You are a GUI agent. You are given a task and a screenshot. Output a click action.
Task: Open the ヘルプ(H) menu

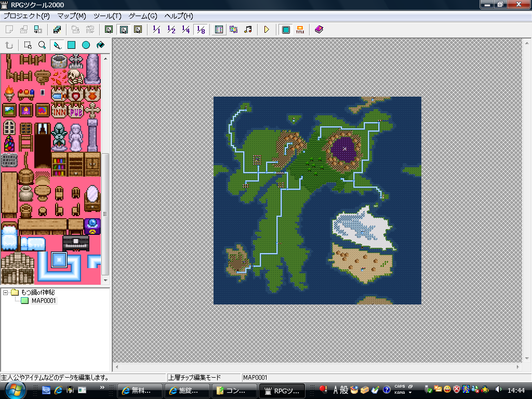[x=179, y=16]
